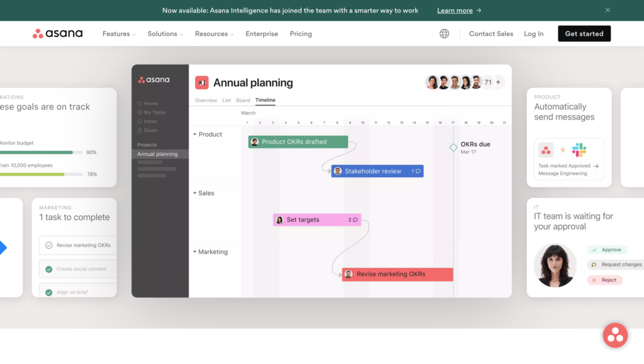Viewport: 644px width, 364px height.
Task: Open the Product OKRs drafted task bar
Action: tap(297, 142)
